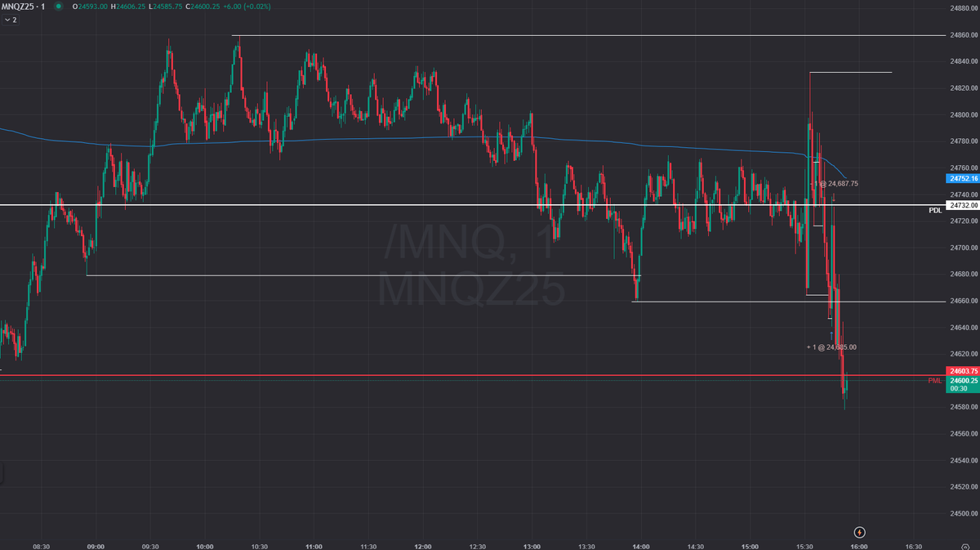Click the 24800.00 price axis label
980x550 pixels.
pyautogui.click(x=963, y=114)
